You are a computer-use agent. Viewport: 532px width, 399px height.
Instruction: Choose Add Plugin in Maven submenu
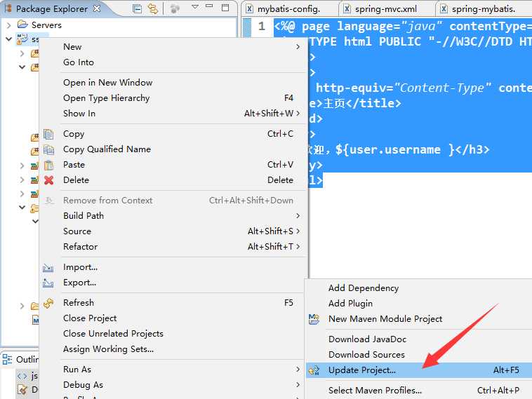click(419, 304)
